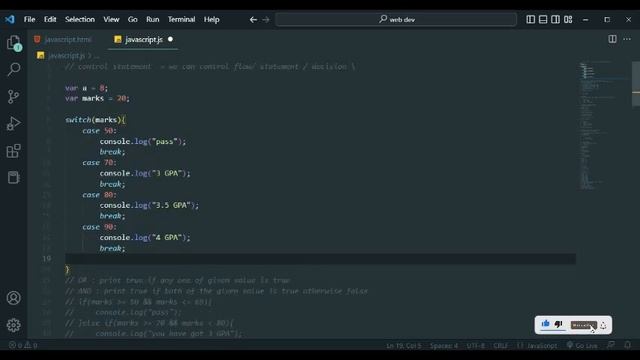Open the Run menu

(153, 20)
